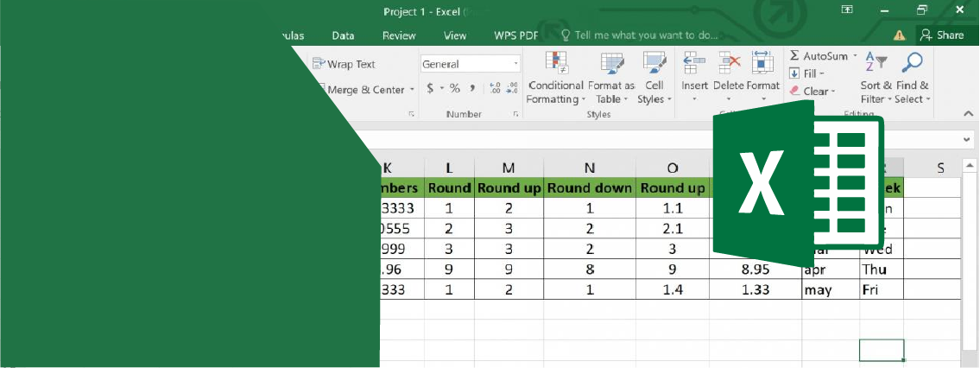Apply percent style to cells
The image size is (980, 368).
point(454,88)
